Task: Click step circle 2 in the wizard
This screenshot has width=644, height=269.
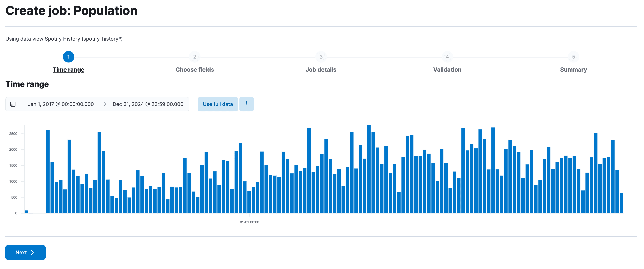Action: point(195,57)
